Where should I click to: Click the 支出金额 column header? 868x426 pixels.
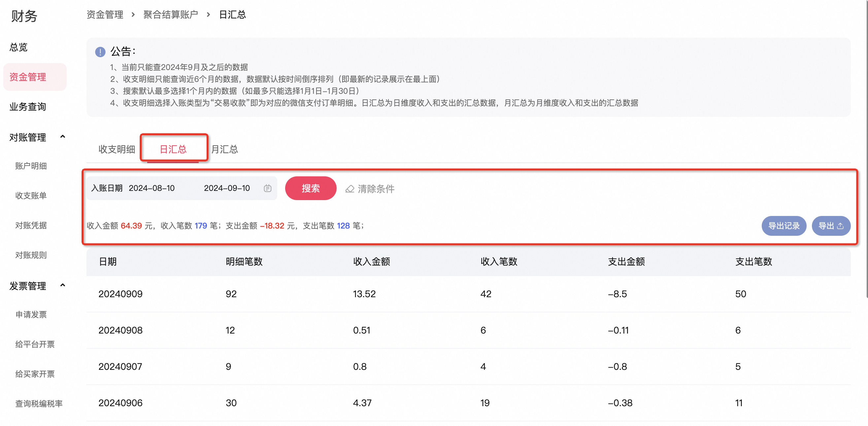(626, 262)
